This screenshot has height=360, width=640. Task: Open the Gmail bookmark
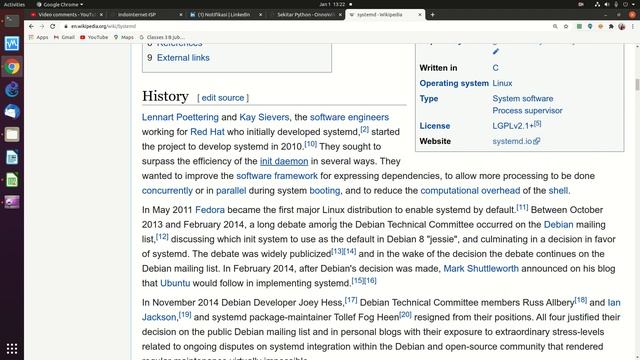point(64,37)
